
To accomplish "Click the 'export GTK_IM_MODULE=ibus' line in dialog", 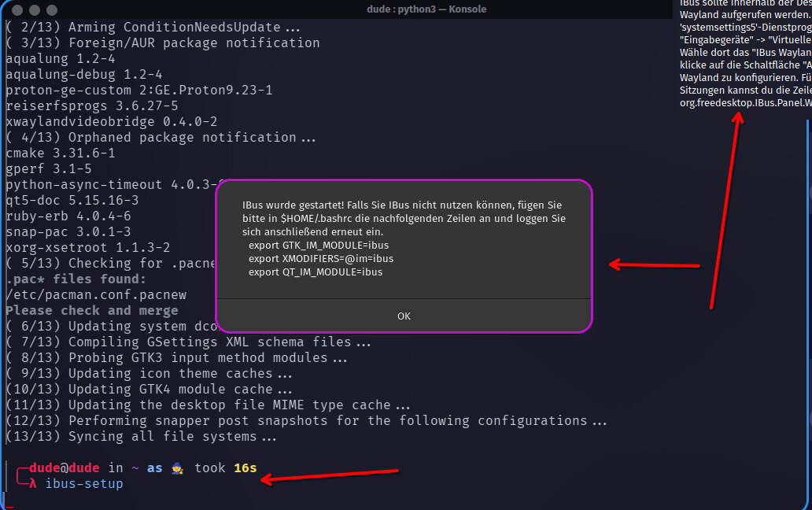I will [319, 246].
